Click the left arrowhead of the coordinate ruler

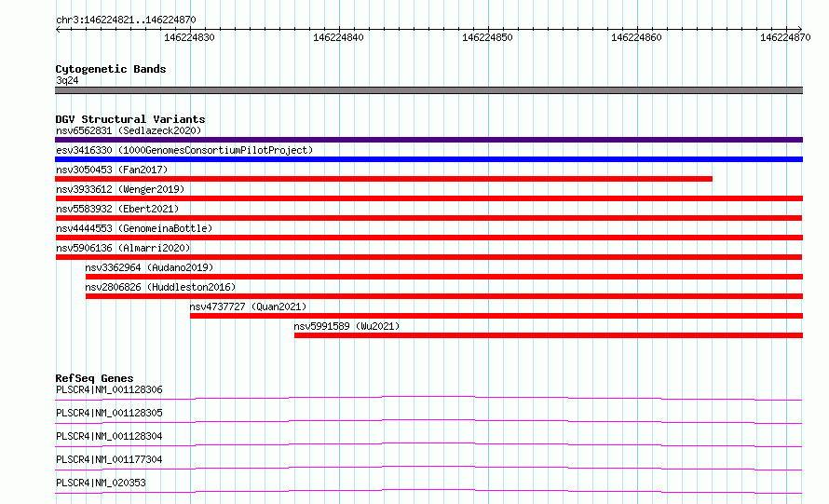coord(58,29)
